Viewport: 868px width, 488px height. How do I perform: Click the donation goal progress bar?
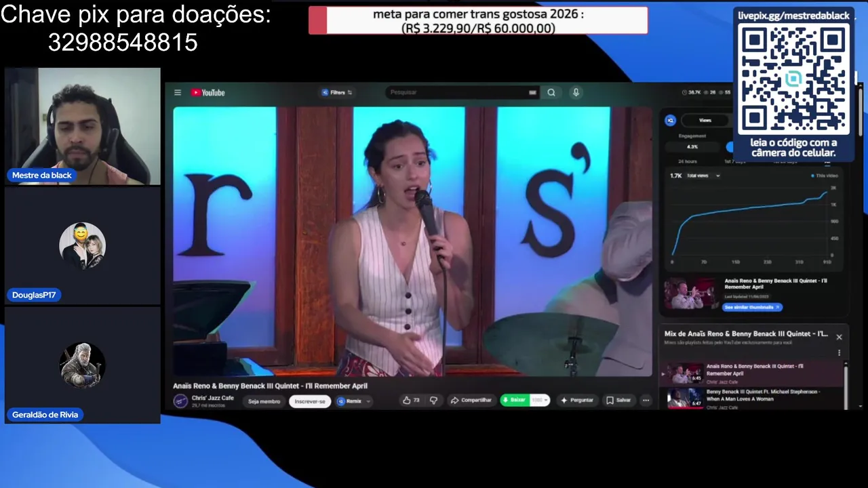pos(478,20)
